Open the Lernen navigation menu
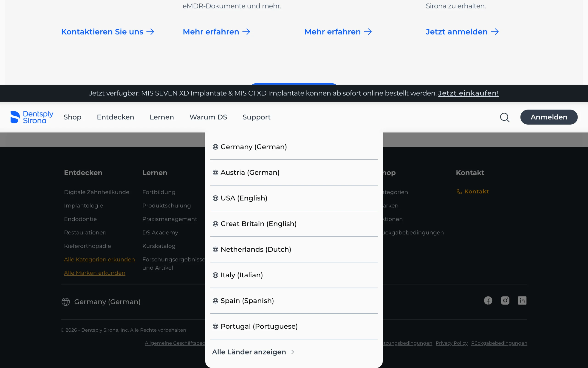This screenshot has width=588, height=368. click(x=162, y=117)
